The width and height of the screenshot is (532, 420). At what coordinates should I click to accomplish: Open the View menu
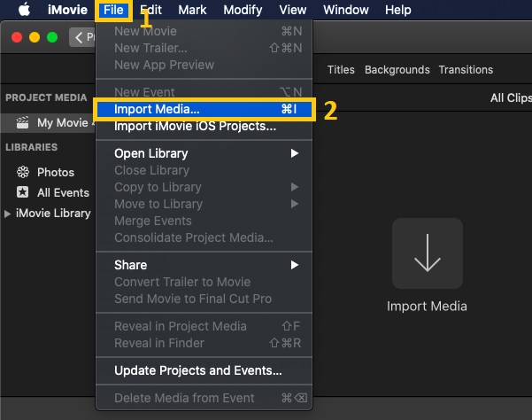[x=293, y=10]
